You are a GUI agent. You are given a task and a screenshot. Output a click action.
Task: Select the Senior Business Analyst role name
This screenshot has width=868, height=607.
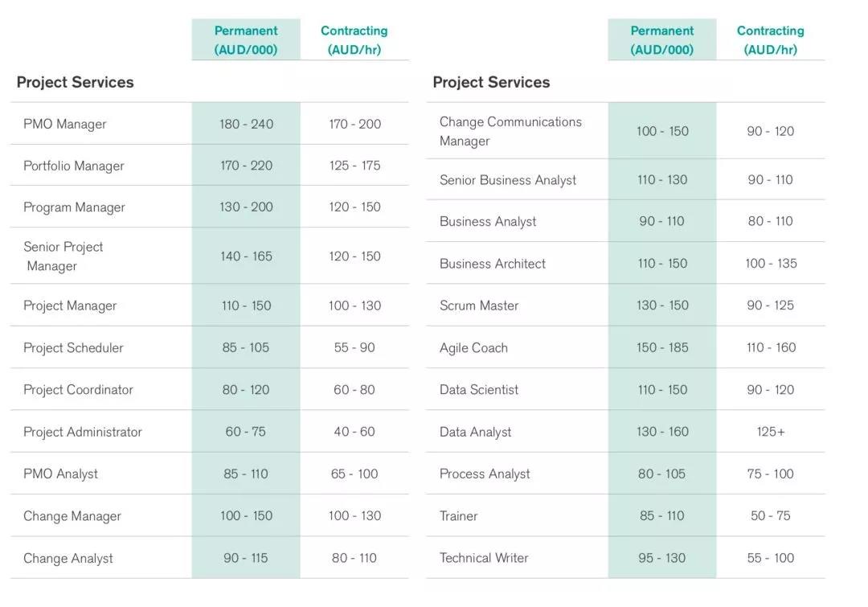coord(508,180)
